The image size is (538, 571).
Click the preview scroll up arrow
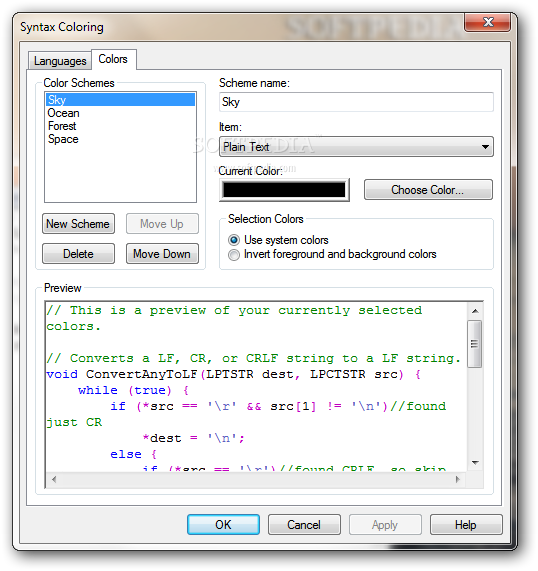click(x=475, y=311)
